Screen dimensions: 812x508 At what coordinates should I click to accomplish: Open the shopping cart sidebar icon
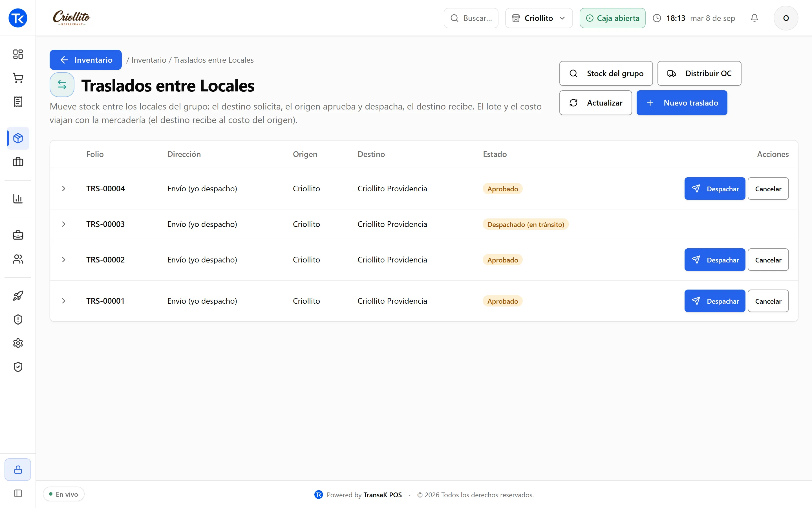tap(18, 78)
